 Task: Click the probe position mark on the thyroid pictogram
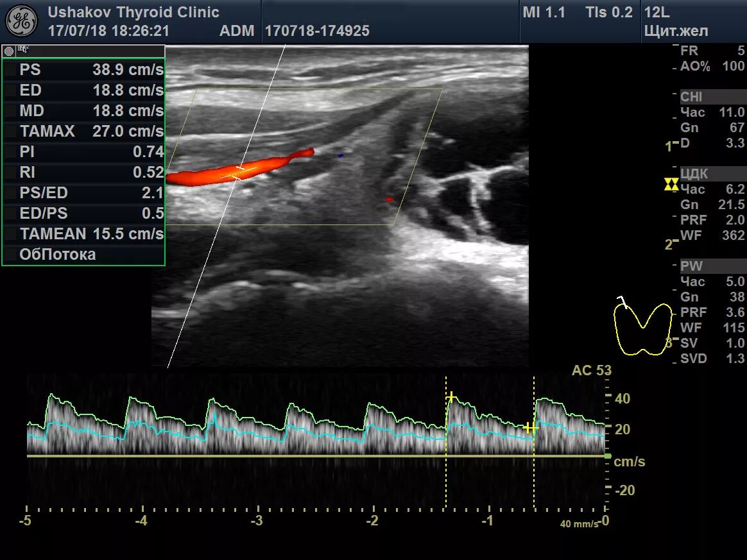[622, 301]
